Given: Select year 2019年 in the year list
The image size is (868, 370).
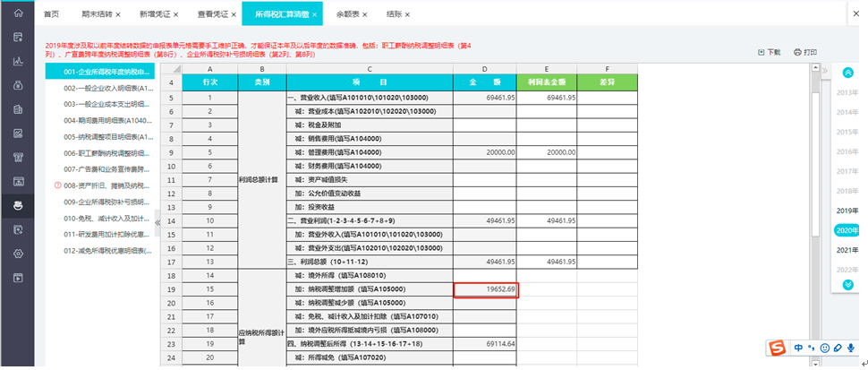Looking at the screenshot, I should pyautogui.click(x=847, y=211).
